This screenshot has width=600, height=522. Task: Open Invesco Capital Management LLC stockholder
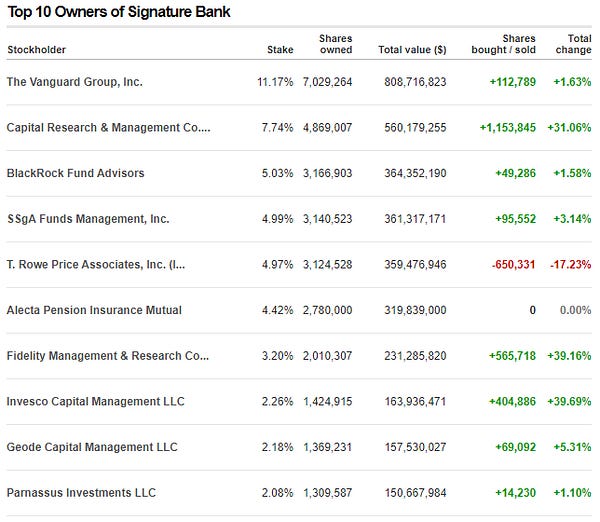click(96, 401)
